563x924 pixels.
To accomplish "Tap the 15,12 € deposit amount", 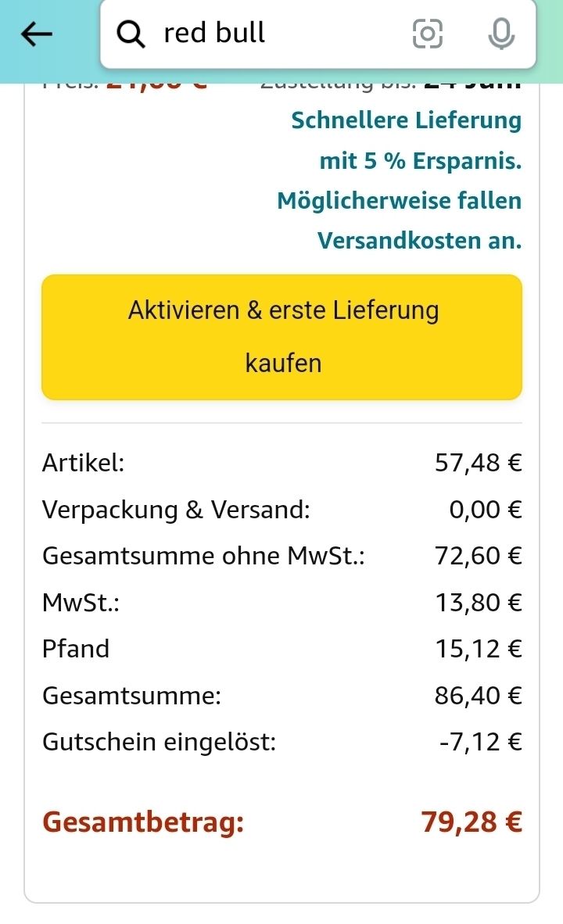I will click(x=478, y=649).
